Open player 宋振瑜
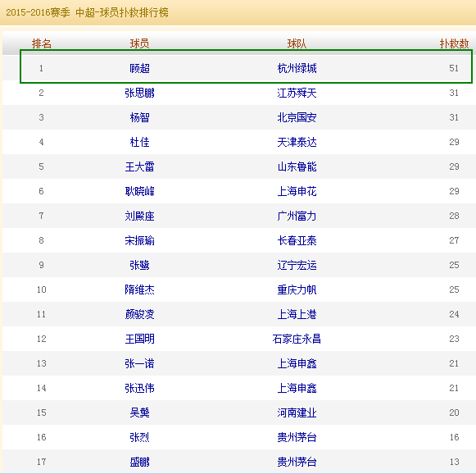The height and width of the screenshot is (474, 476). [139, 240]
